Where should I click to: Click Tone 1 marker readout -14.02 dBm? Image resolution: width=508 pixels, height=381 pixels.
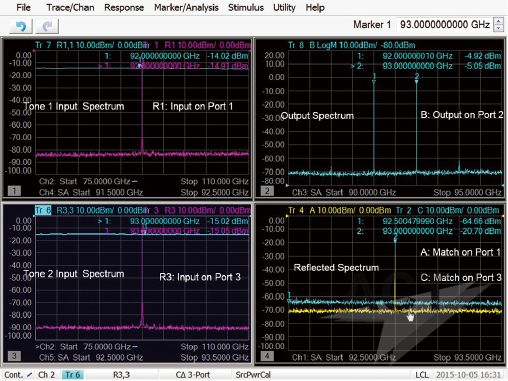click(x=228, y=56)
